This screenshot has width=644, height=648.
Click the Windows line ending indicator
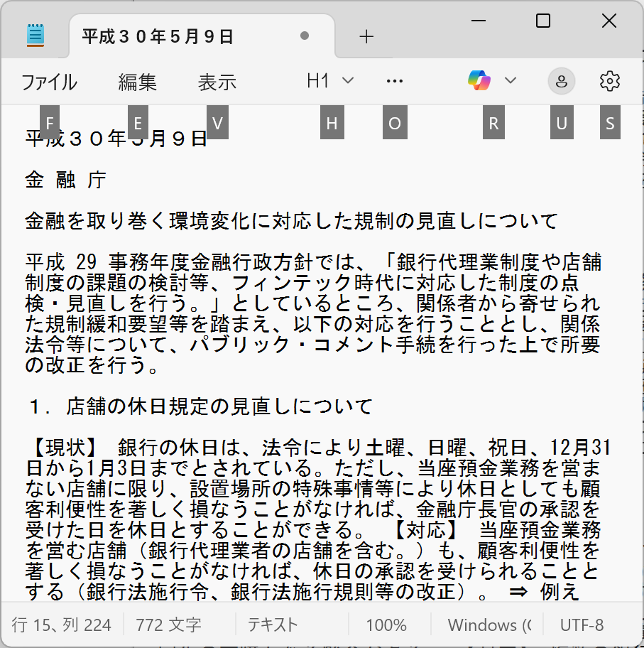(x=489, y=625)
